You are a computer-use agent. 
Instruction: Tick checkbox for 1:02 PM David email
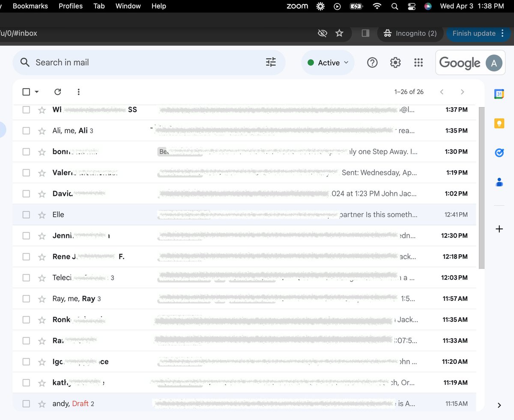coord(26,194)
